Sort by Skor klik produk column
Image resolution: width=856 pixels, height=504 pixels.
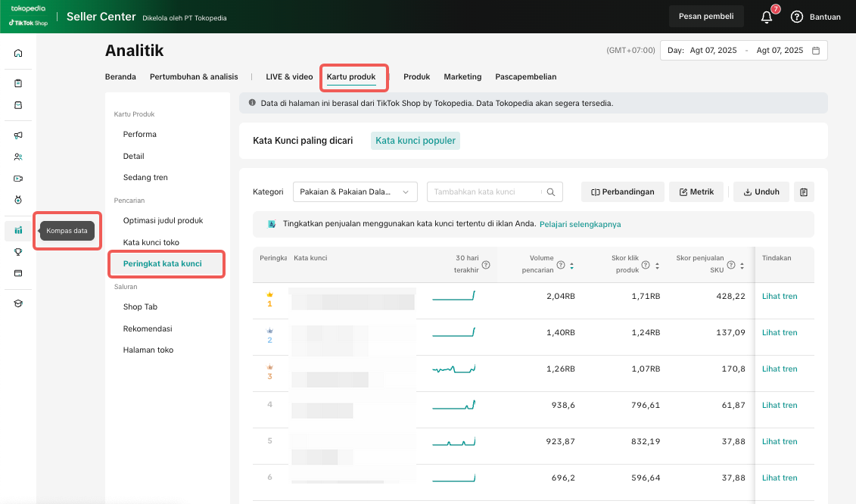657,266
